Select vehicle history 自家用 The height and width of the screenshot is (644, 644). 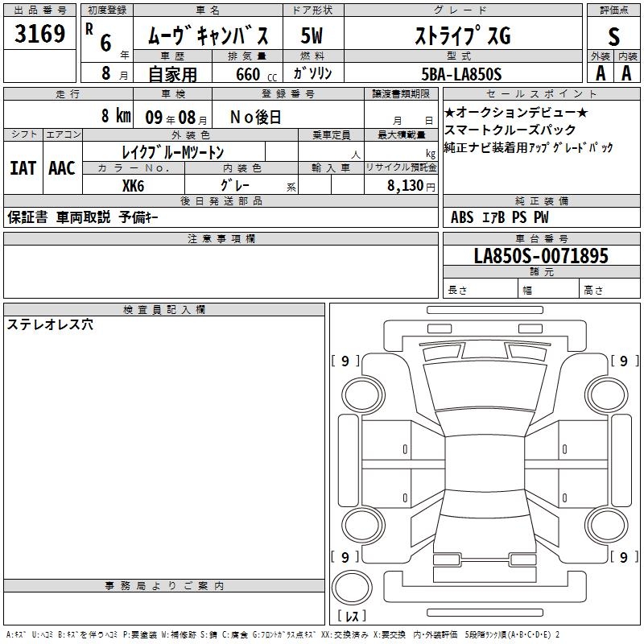point(172,74)
